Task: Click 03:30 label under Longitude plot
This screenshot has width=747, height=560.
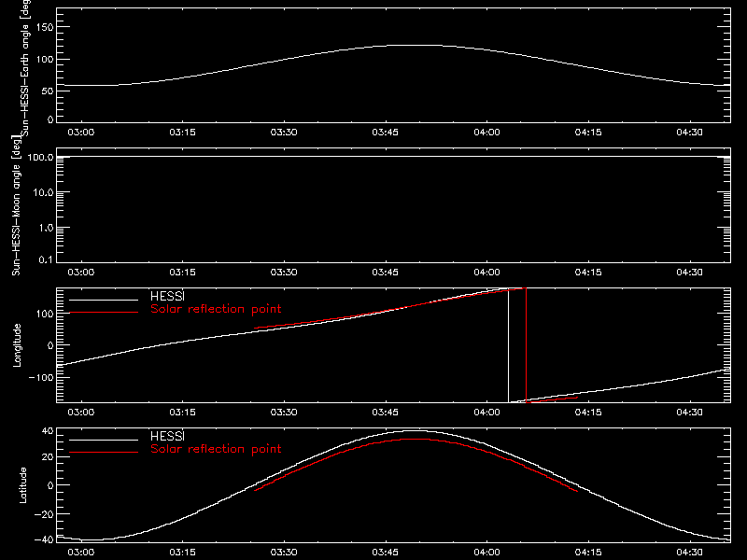Action: (284, 413)
